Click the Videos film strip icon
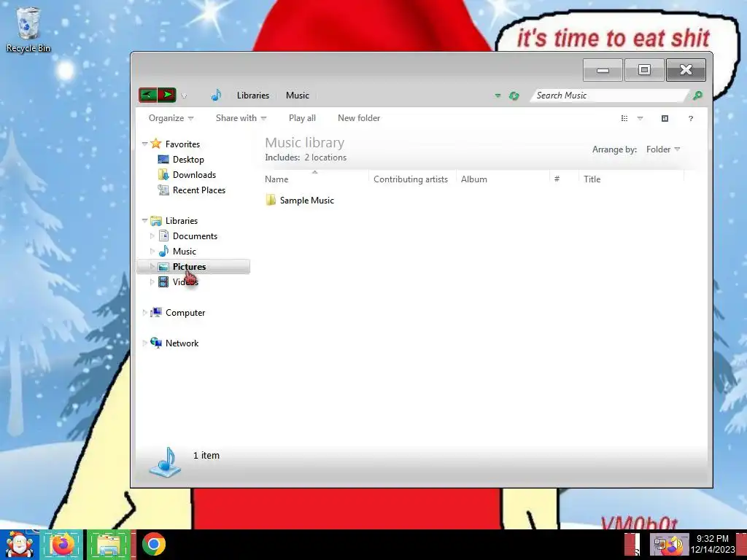This screenshot has height=560, width=747. point(163,282)
